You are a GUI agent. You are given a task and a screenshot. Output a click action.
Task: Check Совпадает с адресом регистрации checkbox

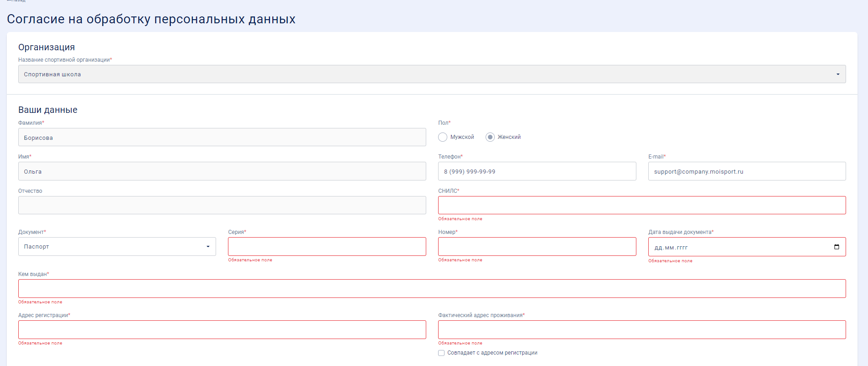[441, 353]
